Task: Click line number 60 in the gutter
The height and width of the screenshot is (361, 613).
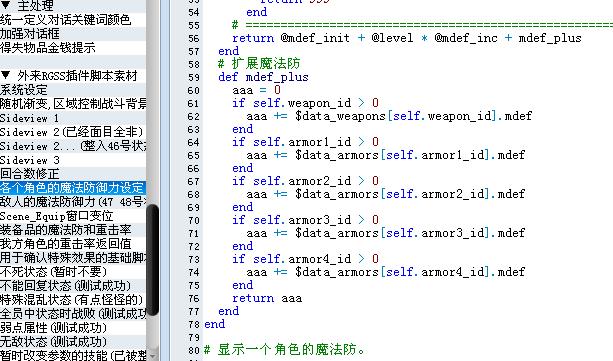Action: coord(194,91)
